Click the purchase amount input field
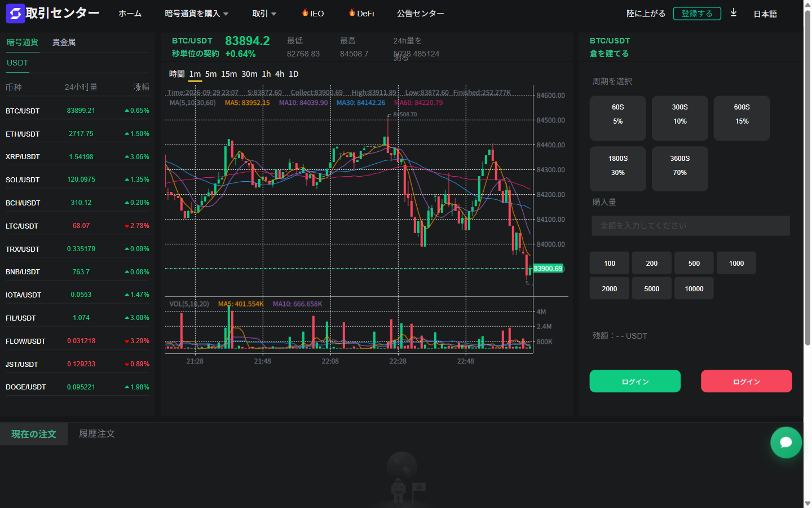The height and width of the screenshot is (508, 812). pyautogui.click(x=691, y=226)
